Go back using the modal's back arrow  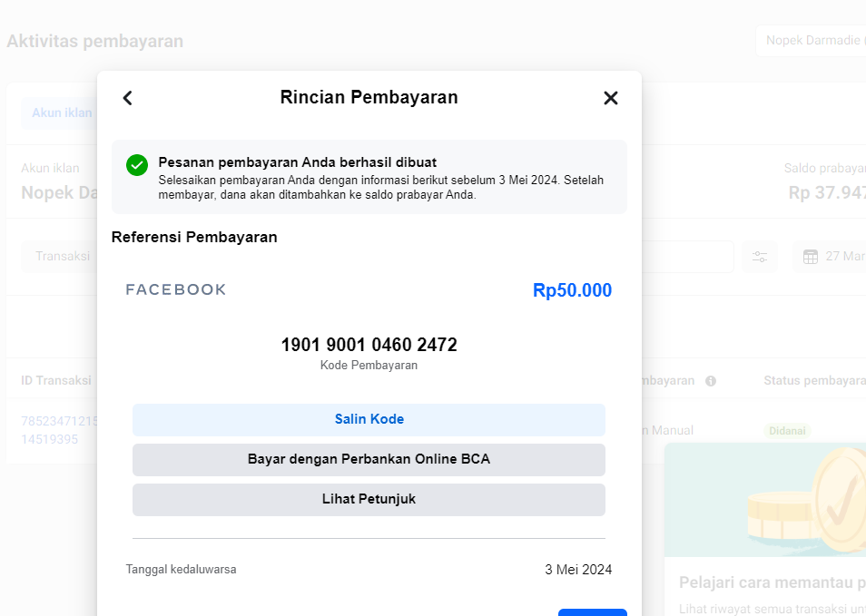click(128, 98)
